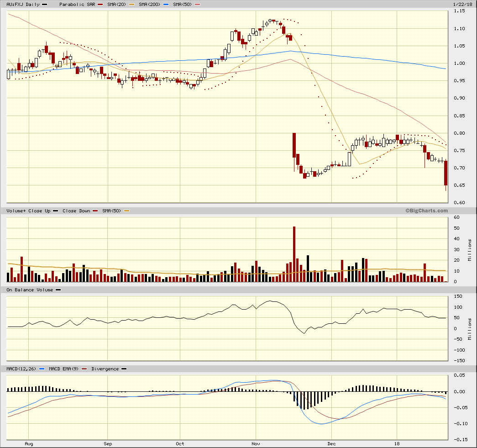477x448 pixels.
Task: Click the Sep label on the time axis
Action: click(x=108, y=444)
